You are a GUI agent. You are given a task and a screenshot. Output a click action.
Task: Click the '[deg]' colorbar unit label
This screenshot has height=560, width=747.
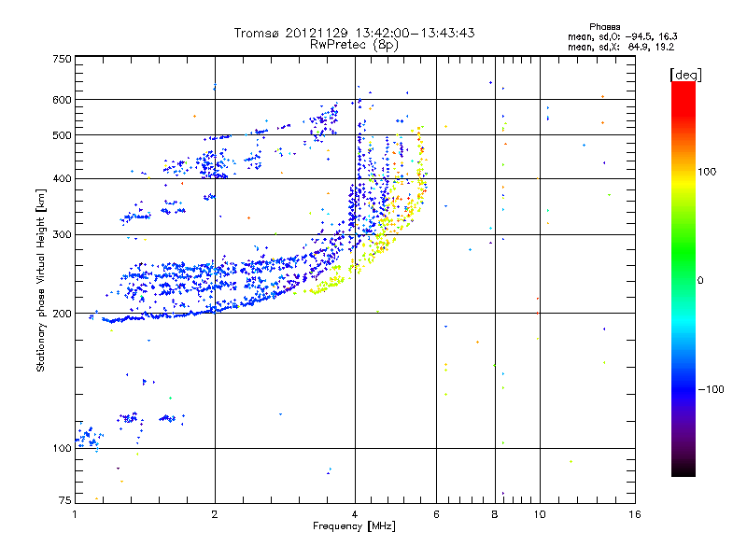pyautogui.click(x=685, y=75)
